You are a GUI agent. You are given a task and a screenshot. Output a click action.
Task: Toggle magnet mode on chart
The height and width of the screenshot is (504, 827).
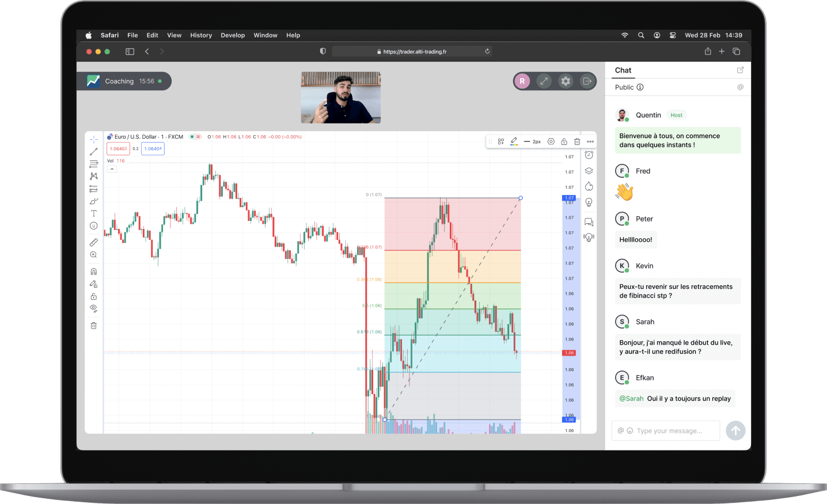point(93,272)
